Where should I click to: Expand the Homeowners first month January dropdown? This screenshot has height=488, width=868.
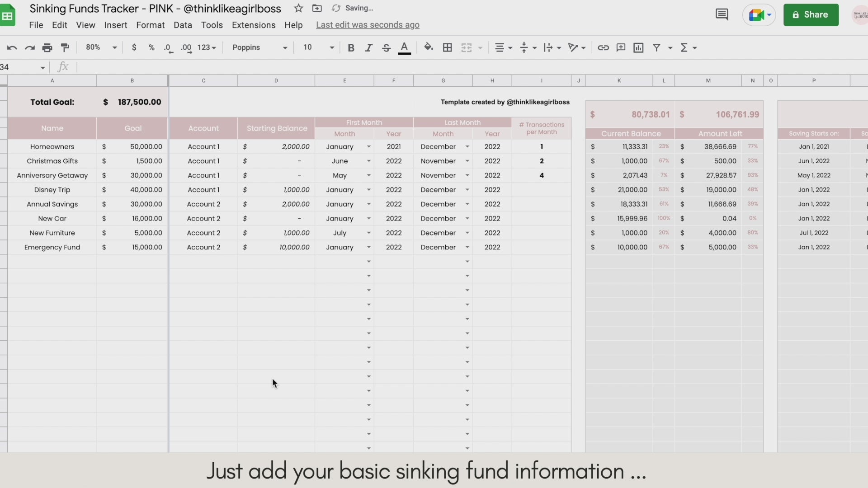(x=368, y=147)
